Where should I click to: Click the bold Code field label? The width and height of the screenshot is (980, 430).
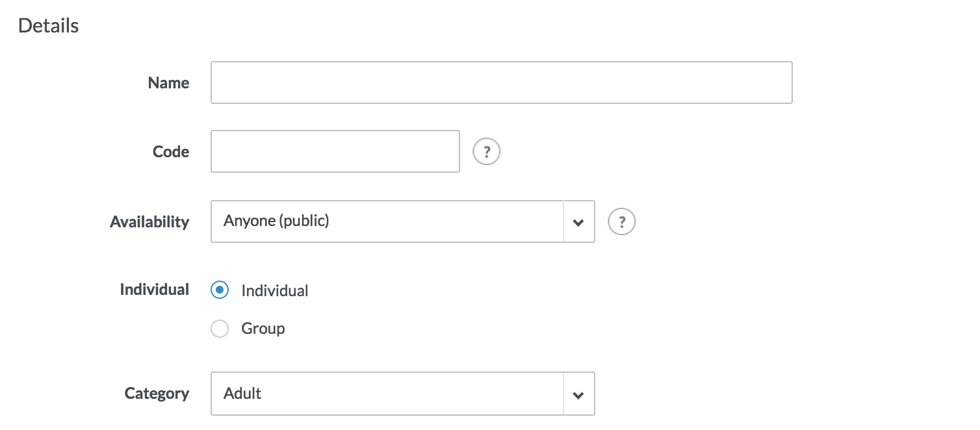click(171, 152)
